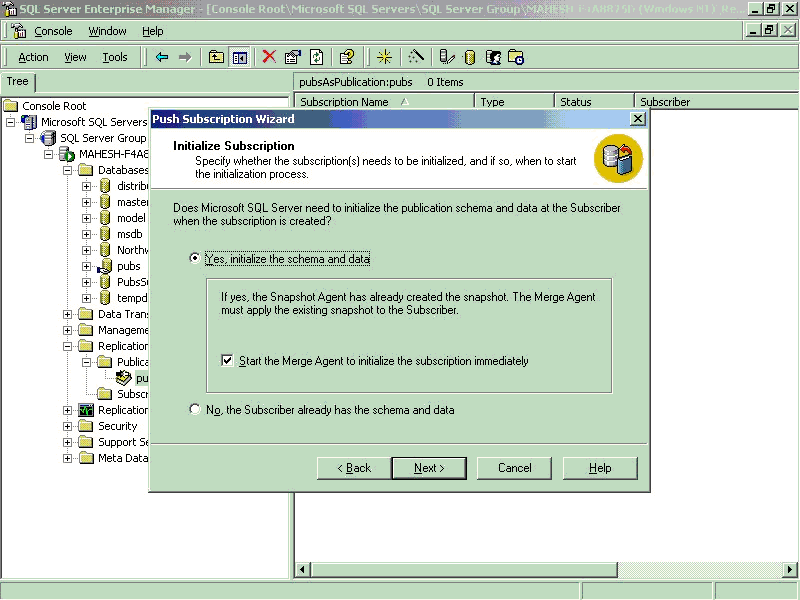Close the Push Subscription Wizard dialog
Image resolution: width=800 pixels, height=600 pixels.
click(638, 119)
